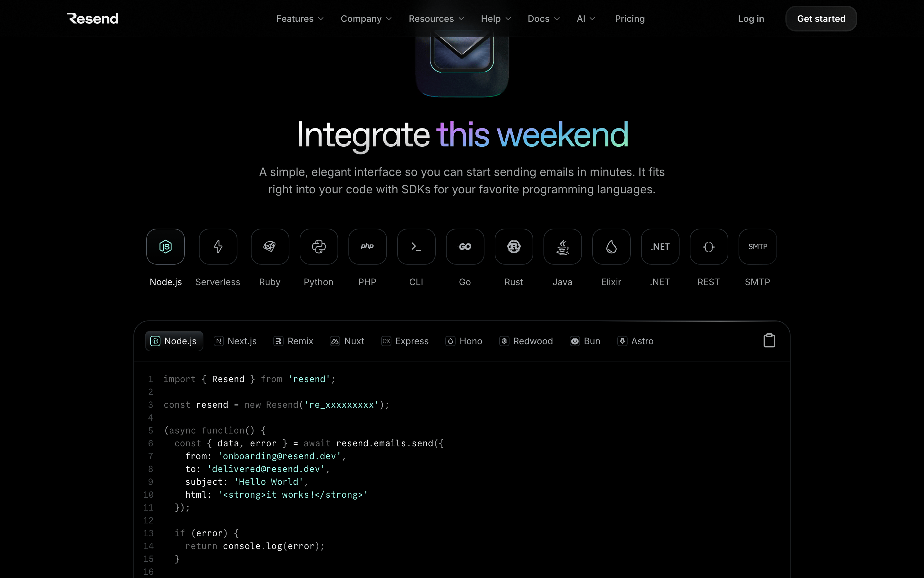
Task: Choose the PHP icon tile
Action: click(367, 247)
